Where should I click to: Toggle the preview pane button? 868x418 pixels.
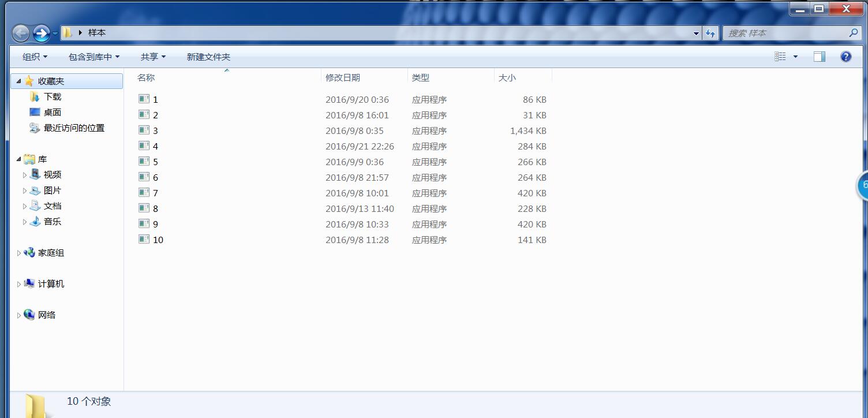click(820, 57)
